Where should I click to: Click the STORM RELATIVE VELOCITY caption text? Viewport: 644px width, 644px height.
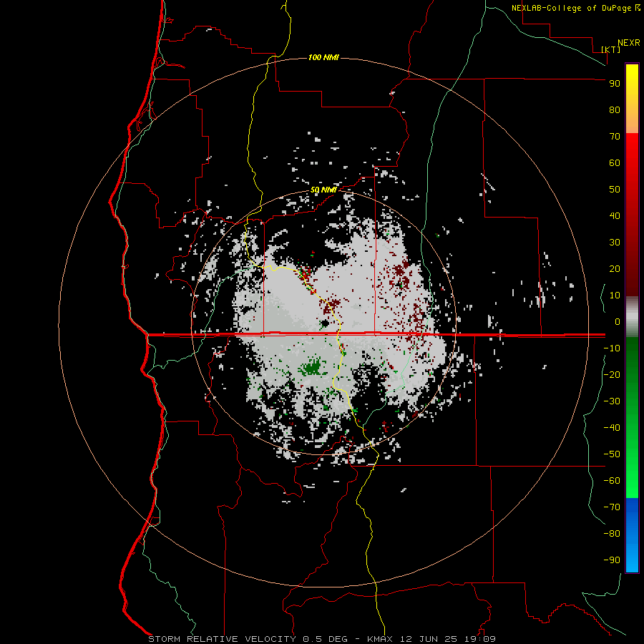coord(222,639)
